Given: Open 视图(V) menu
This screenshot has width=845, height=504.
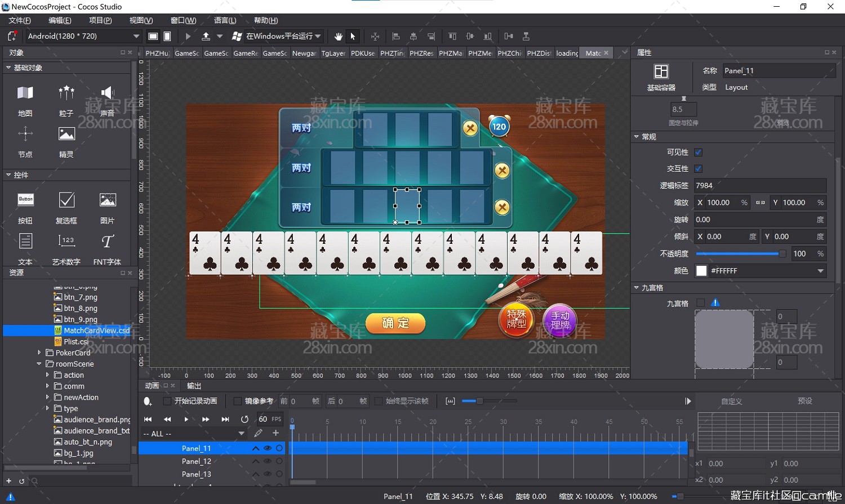Looking at the screenshot, I should pos(141,20).
